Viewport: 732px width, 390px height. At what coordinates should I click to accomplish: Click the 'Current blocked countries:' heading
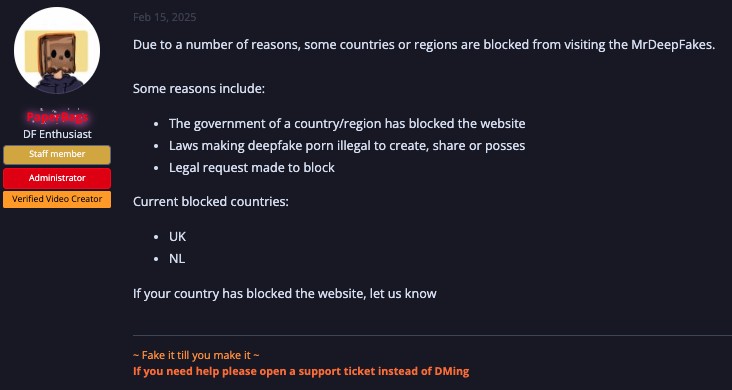coord(211,202)
